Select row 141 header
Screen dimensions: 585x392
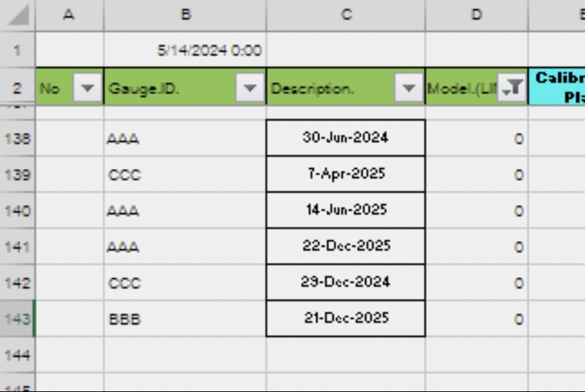coord(17,247)
